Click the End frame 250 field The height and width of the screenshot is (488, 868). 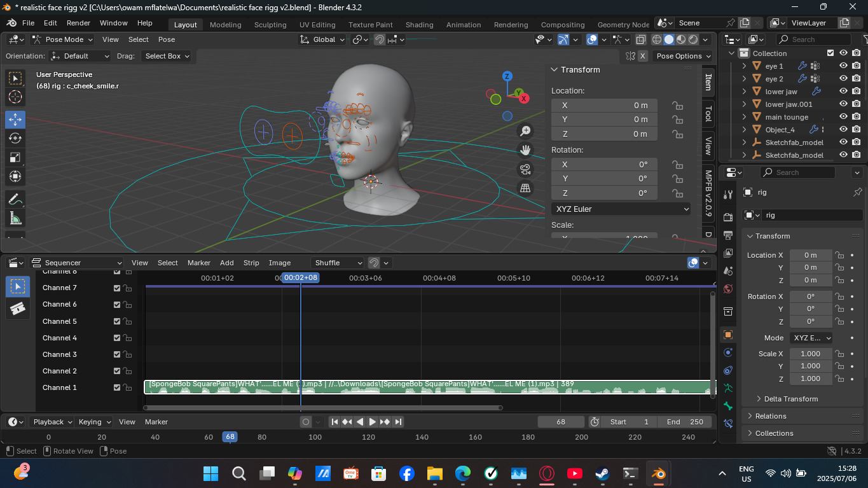click(685, 422)
